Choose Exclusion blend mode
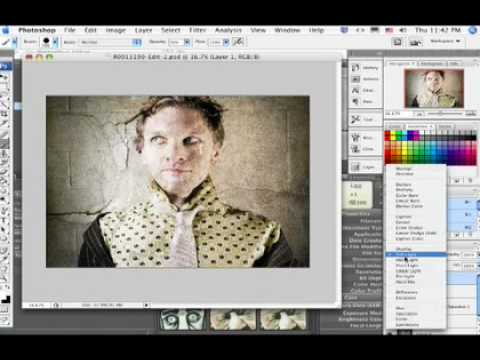Screen dimensions: 480x360 pyautogui.click(x=416, y=298)
